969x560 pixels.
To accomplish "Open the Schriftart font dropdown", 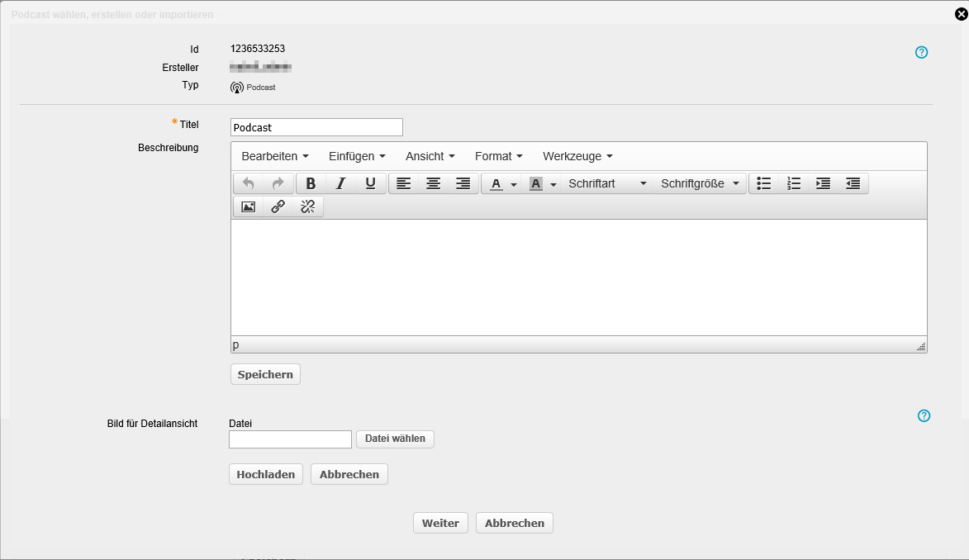I will [x=607, y=183].
